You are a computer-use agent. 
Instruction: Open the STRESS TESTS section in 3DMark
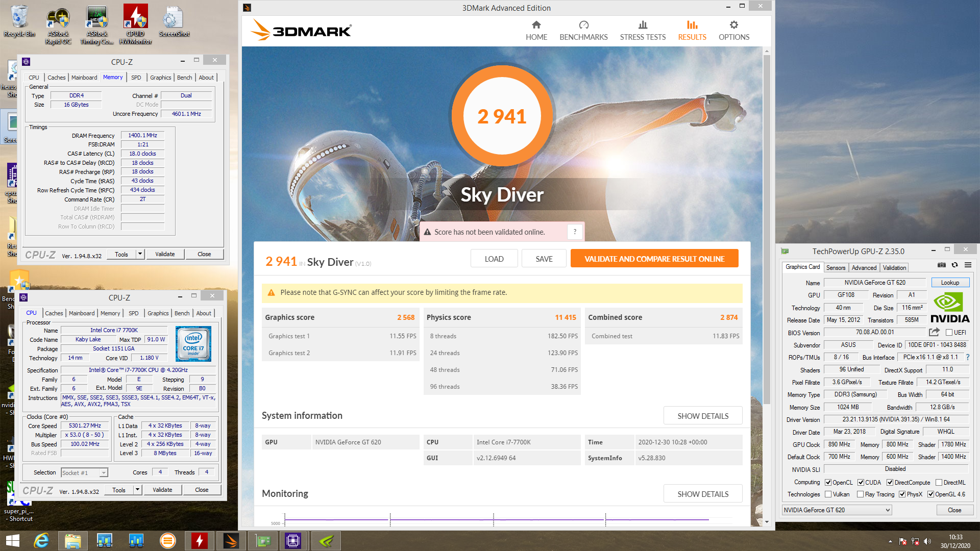(643, 31)
